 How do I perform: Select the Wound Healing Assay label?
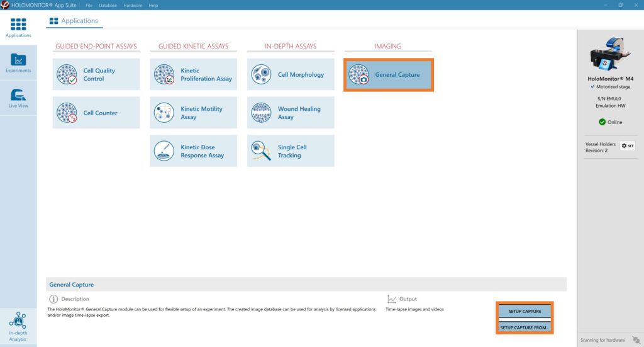299,113
